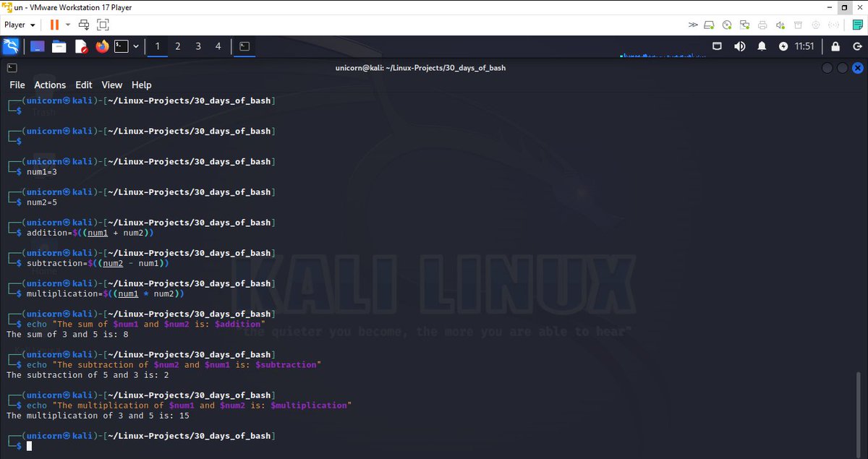Switch to workspace 3

click(197, 46)
